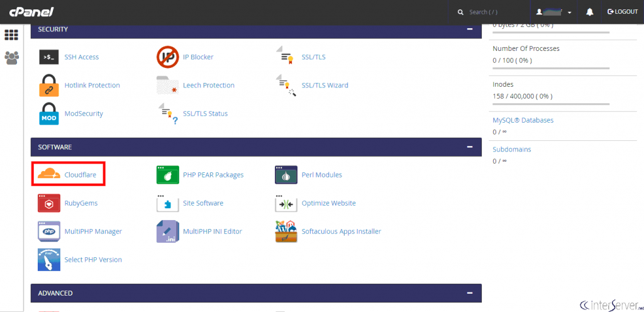Click the LOGOUT button

click(x=622, y=12)
